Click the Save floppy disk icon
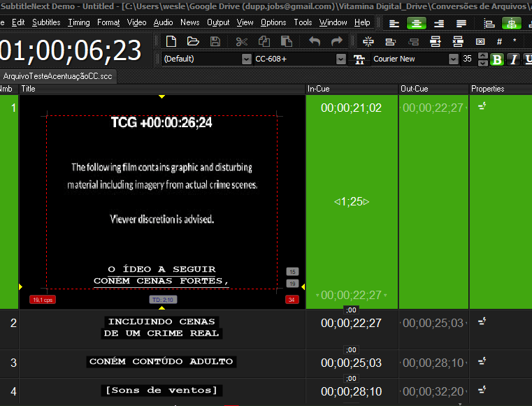Viewport: 532px width, 406px height. [x=215, y=41]
